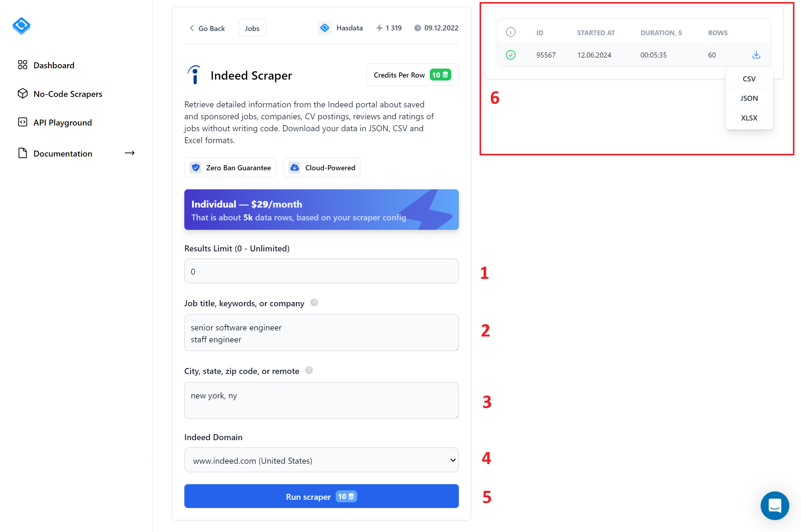This screenshot has width=801, height=532.
Task: Click the success status checkmark icon
Action: pos(510,55)
